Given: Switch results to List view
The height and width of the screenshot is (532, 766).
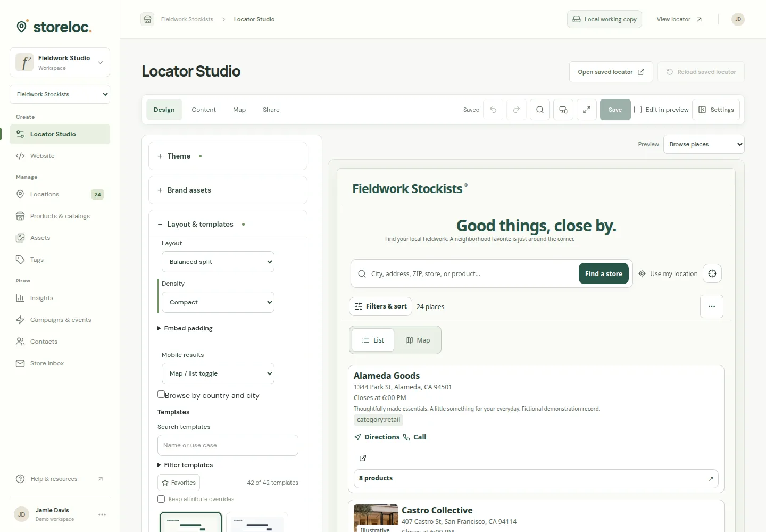Looking at the screenshot, I should click(373, 340).
